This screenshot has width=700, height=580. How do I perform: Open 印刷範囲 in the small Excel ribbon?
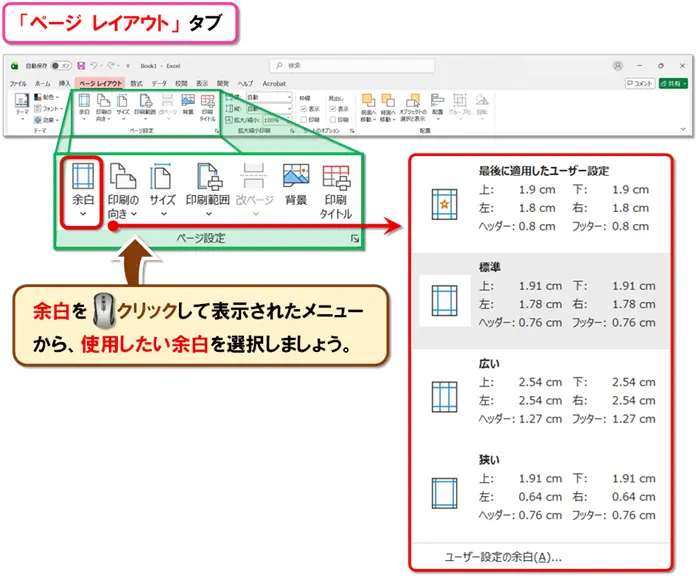tap(145, 107)
